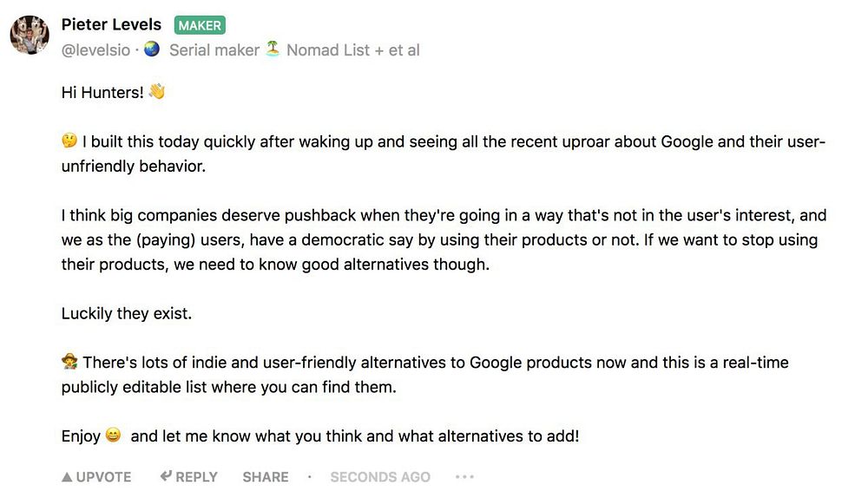Screen dimensions: 868x504
Task: Reply to the comment
Action: click(x=188, y=476)
